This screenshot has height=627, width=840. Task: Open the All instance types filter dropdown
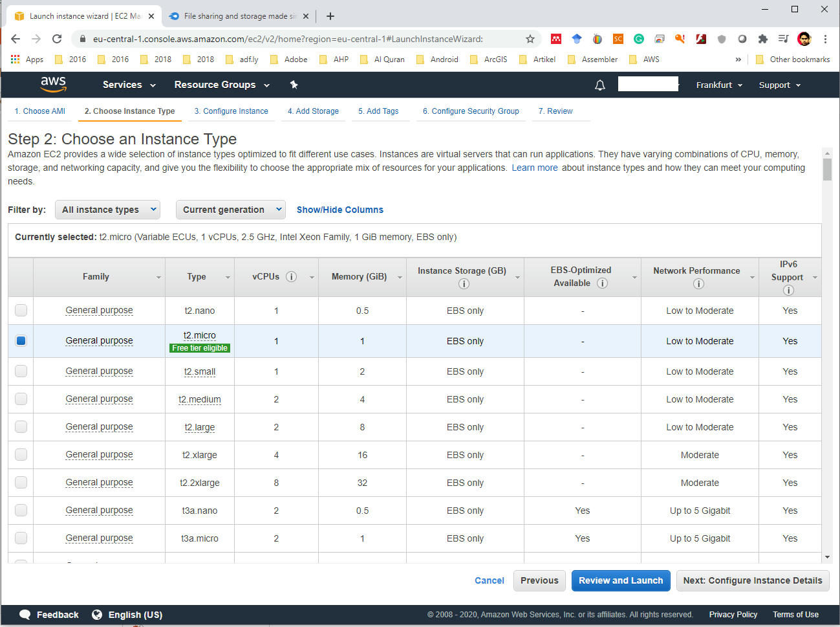click(108, 210)
